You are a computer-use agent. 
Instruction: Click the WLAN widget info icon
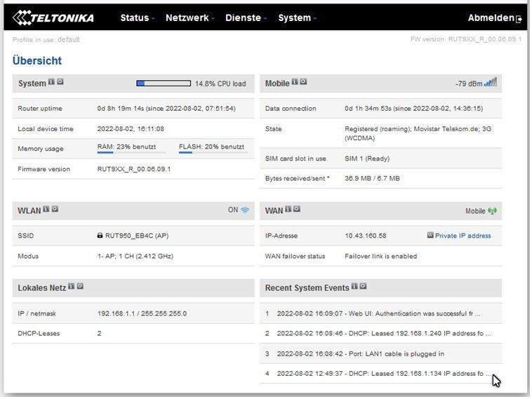tap(46, 209)
